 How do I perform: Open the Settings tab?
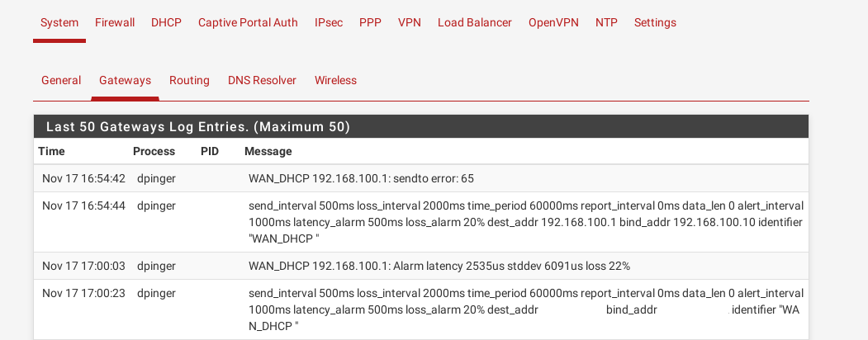point(655,23)
